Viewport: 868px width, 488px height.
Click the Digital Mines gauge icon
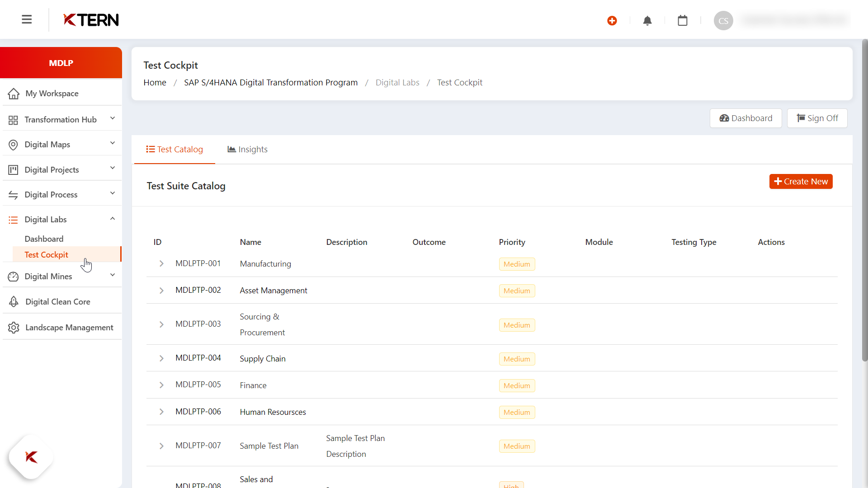[13, 277]
